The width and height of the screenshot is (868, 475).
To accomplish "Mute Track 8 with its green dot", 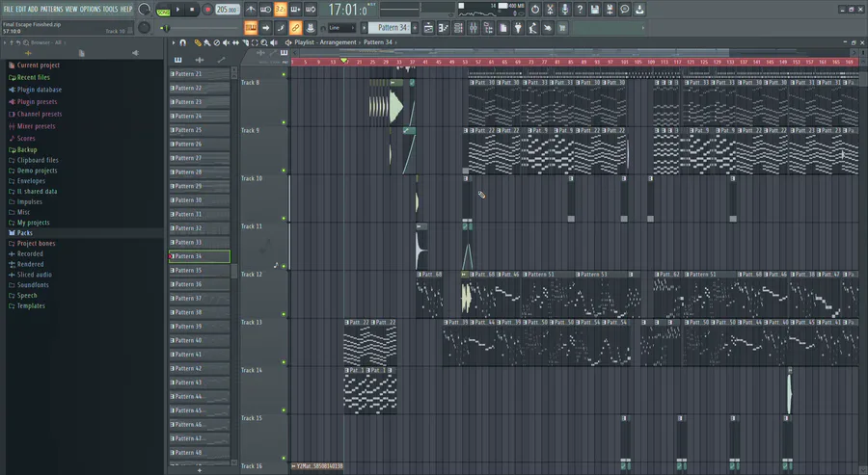I will [x=284, y=122].
